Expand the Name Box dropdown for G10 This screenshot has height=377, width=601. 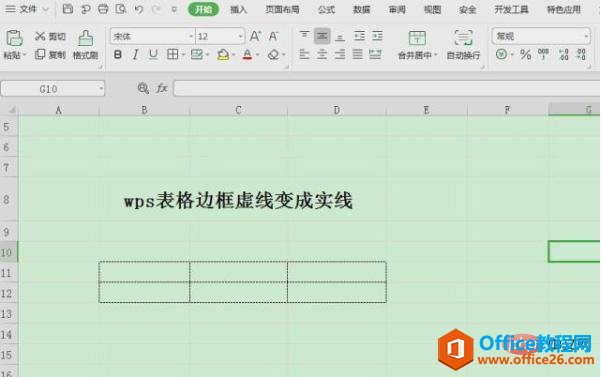tap(101, 89)
